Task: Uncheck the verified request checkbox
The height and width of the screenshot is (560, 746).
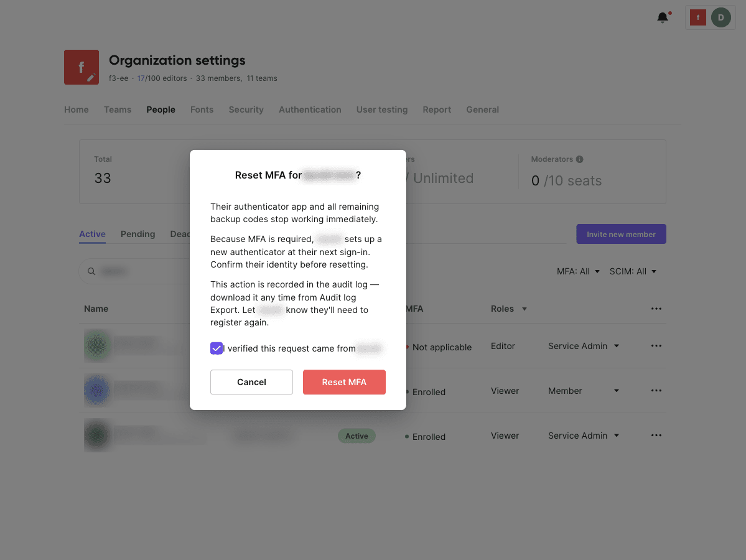Action: 217,348
